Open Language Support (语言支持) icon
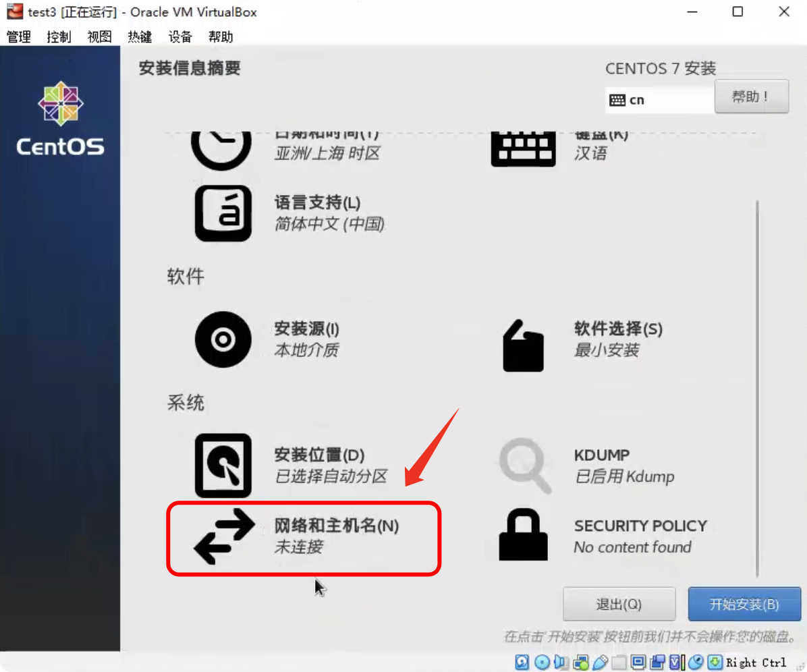Viewport: 807px width, 672px height. pos(223,213)
